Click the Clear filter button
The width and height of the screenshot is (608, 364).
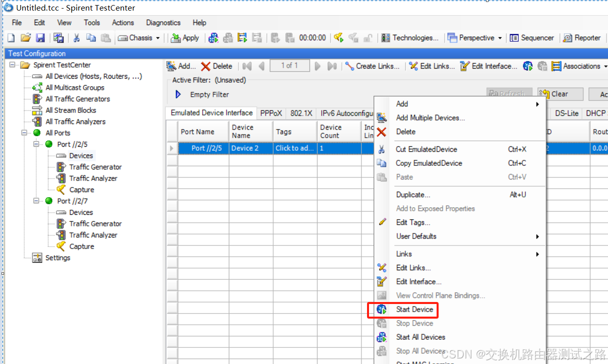coord(560,94)
